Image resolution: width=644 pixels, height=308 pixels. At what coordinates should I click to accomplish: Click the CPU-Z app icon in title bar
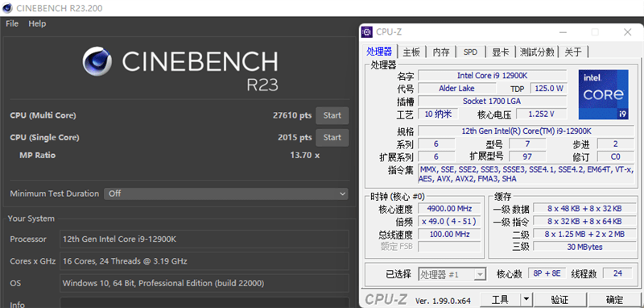[367, 31]
